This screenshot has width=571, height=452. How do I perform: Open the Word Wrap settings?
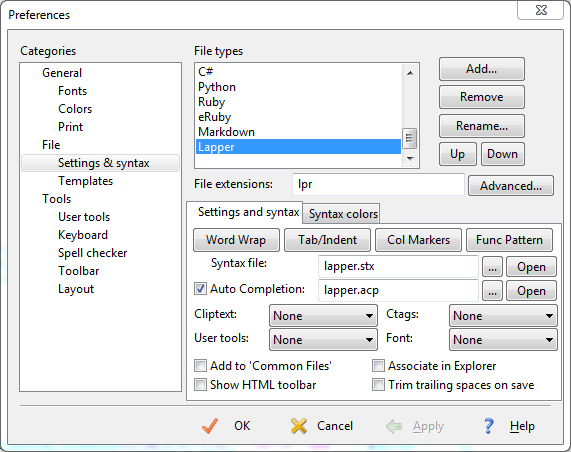[236, 240]
